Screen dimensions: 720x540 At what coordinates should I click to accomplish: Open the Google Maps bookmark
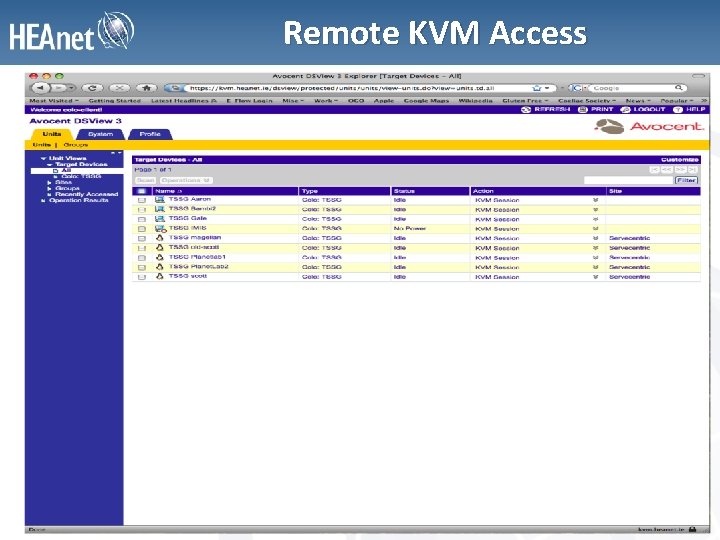point(426,101)
